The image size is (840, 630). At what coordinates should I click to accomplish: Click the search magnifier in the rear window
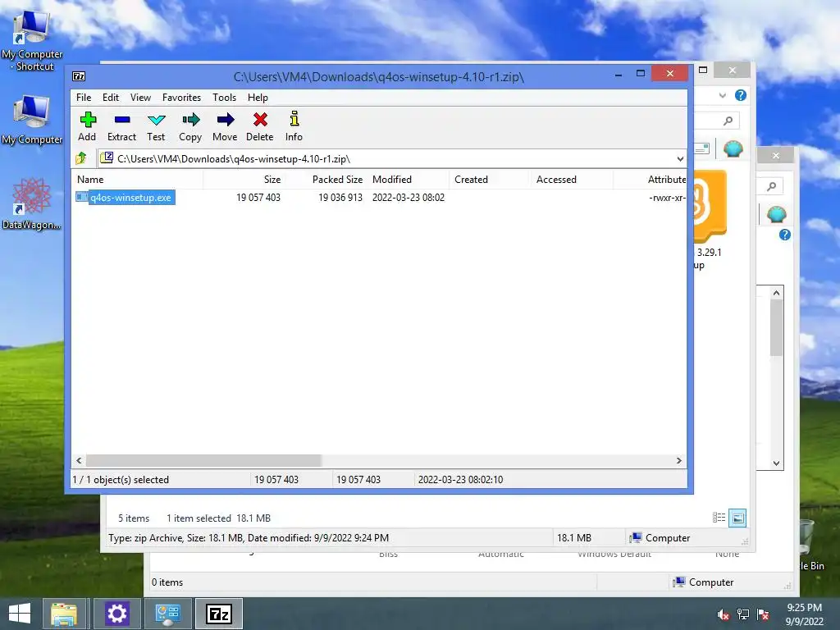click(771, 186)
